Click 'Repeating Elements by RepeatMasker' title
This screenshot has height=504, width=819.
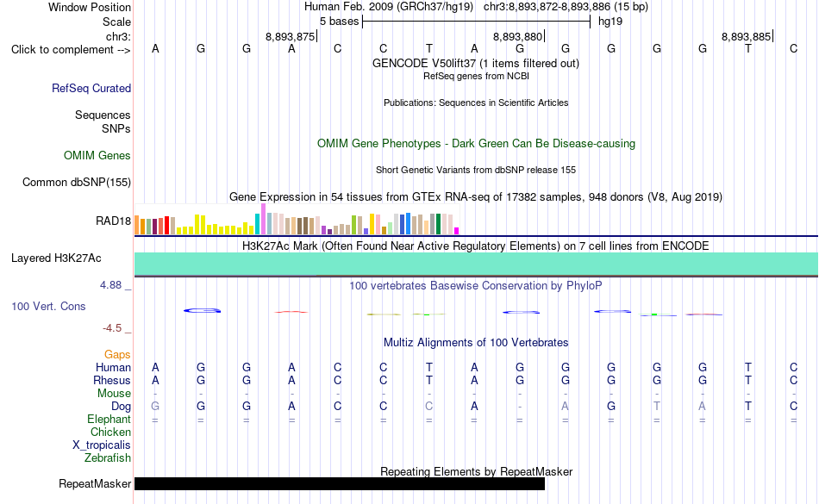(x=476, y=471)
